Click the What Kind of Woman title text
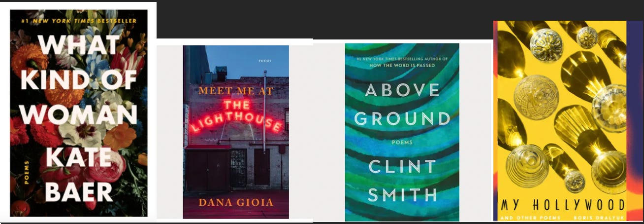Image resolution: width=644 pixels, height=224 pixels. (x=79, y=79)
